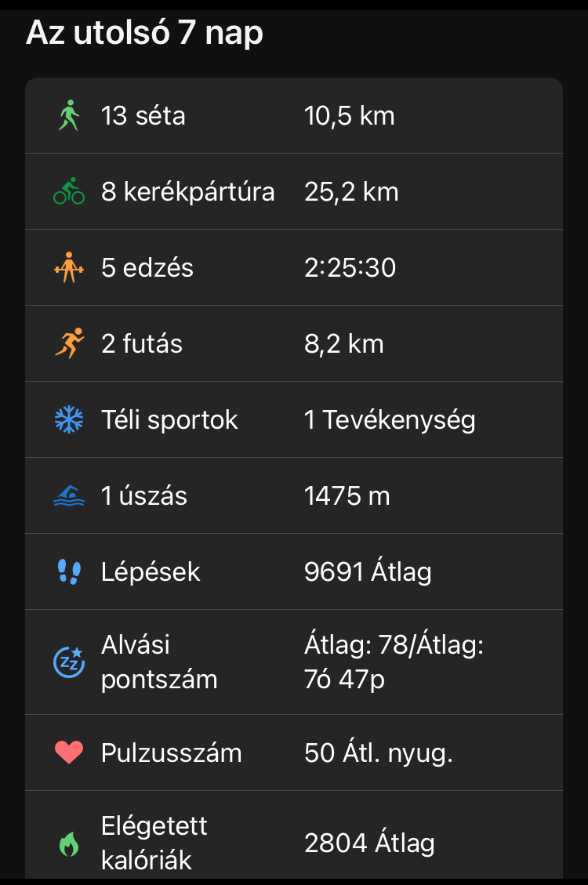Tap the sleep score moon icon
Screen dimensions: 588x885
(69, 662)
